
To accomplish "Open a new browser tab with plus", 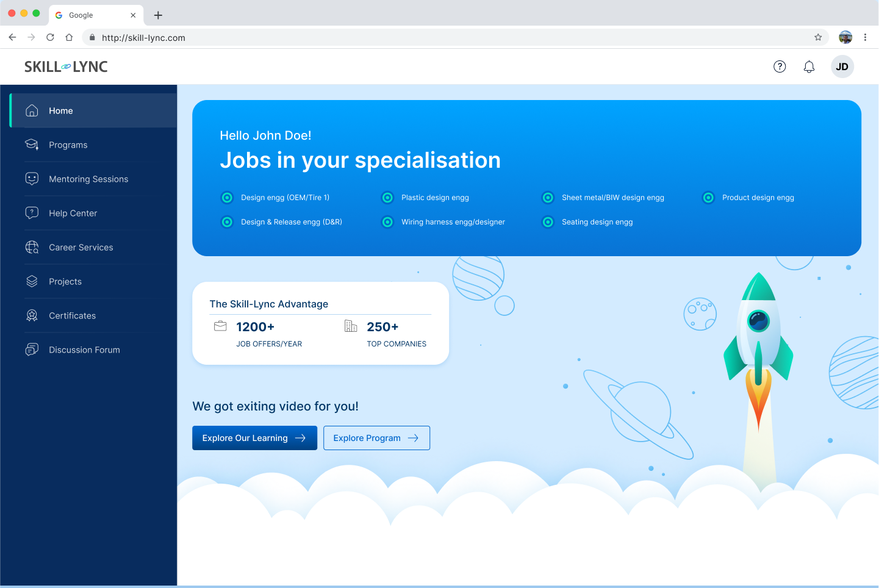I will pos(158,15).
